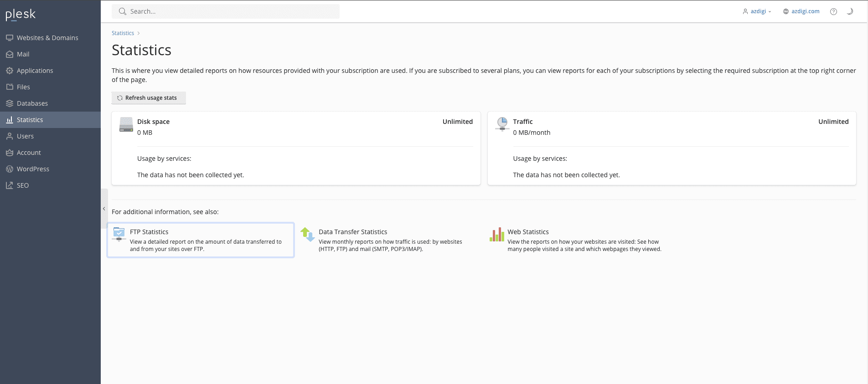
Task: Click the Plesk logo
Action: (x=21, y=15)
